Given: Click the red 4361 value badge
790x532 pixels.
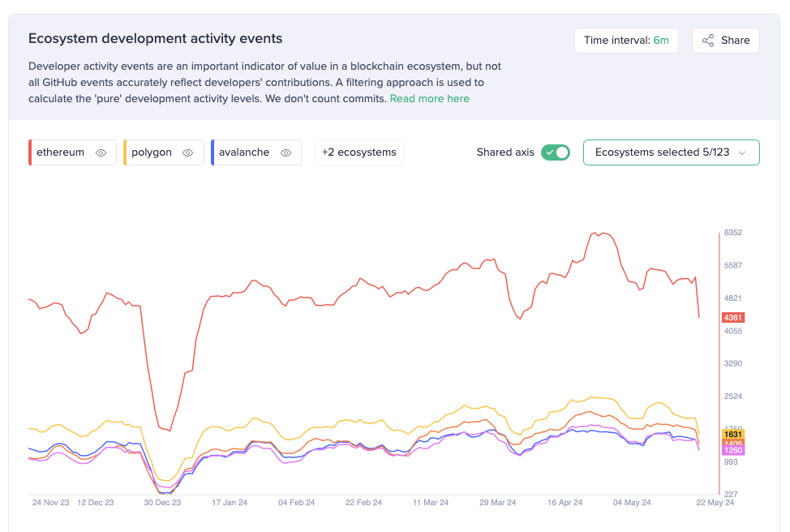Looking at the screenshot, I should click(x=732, y=317).
